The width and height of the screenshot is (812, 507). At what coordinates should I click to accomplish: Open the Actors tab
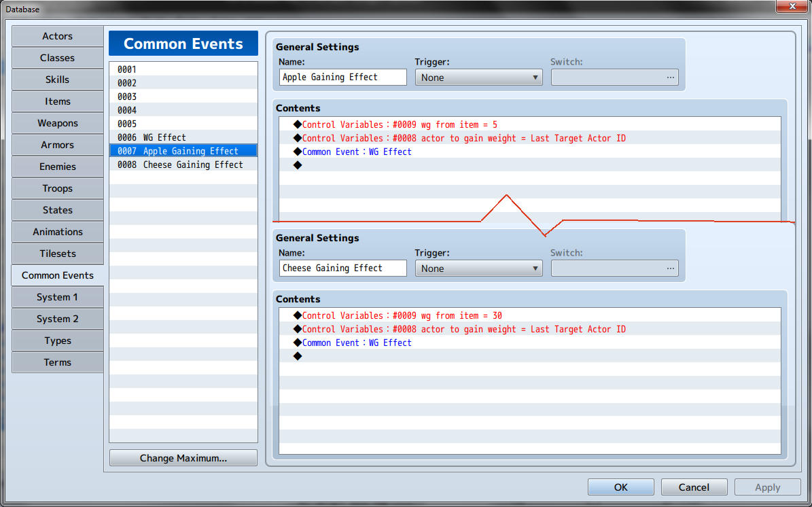point(58,36)
